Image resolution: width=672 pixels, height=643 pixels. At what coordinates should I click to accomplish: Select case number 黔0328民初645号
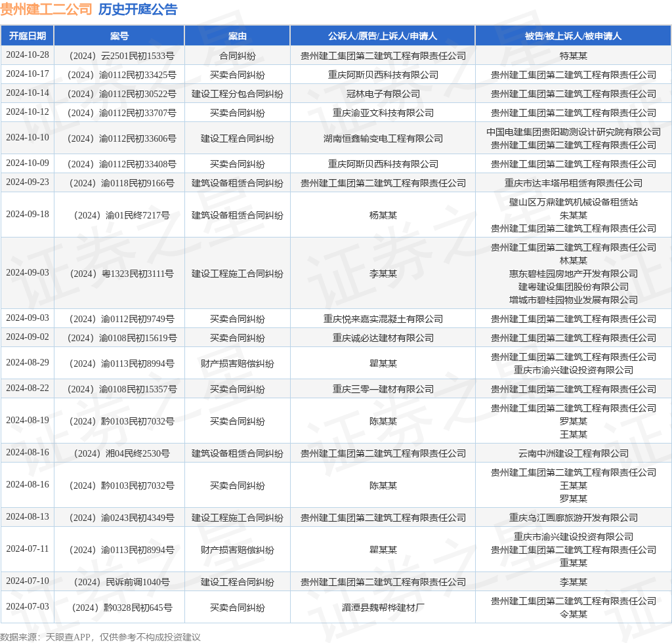[121, 608]
